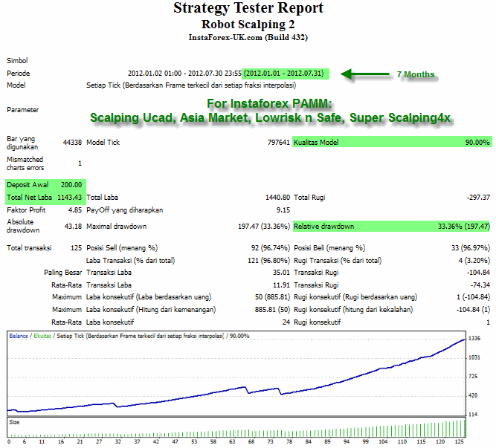The height and width of the screenshot is (448, 496).
Task: Click the 'Model Tick' label
Action: tap(103, 143)
